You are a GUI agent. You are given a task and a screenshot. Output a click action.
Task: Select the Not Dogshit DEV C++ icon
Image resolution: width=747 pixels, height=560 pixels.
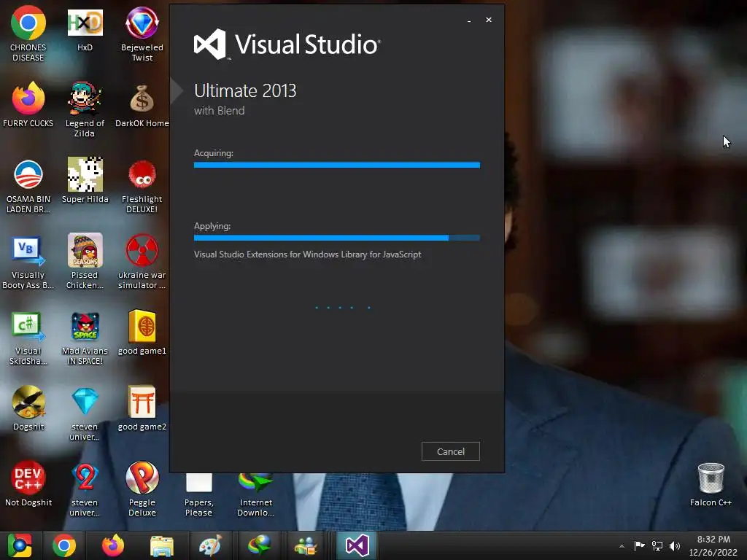28,484
